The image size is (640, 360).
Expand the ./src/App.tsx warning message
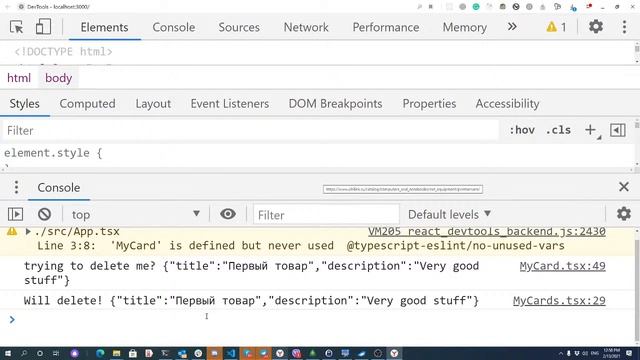coord(28,231)
